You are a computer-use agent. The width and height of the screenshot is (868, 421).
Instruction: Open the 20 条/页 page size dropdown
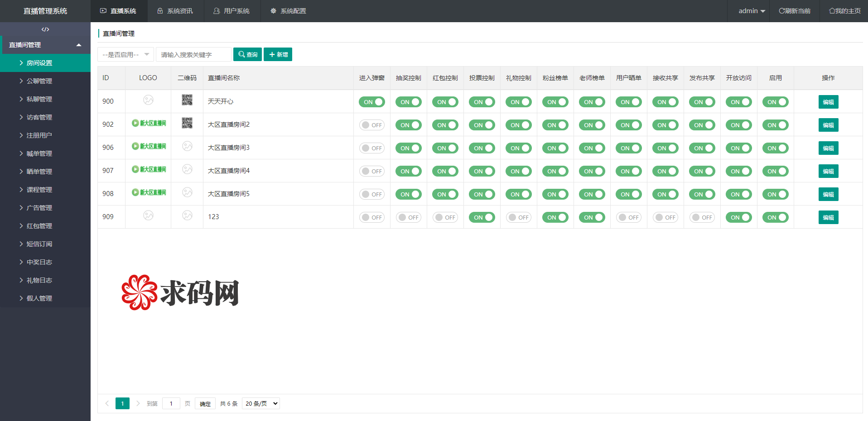point(261,403)
